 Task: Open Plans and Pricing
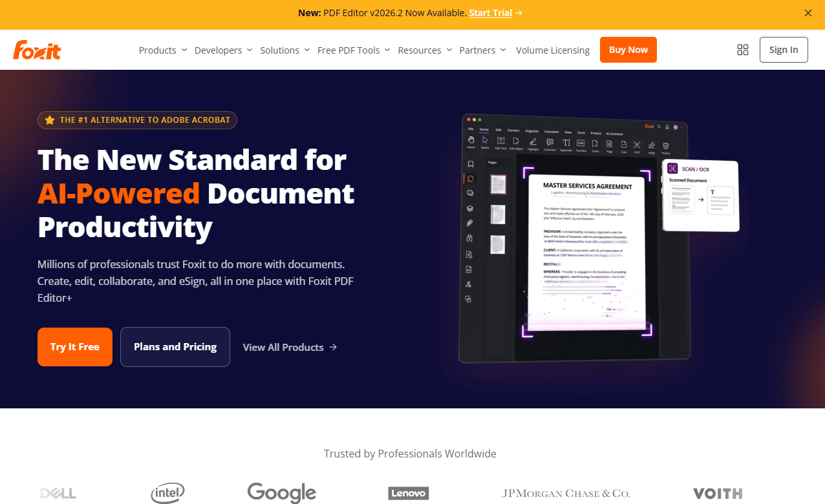175,347
